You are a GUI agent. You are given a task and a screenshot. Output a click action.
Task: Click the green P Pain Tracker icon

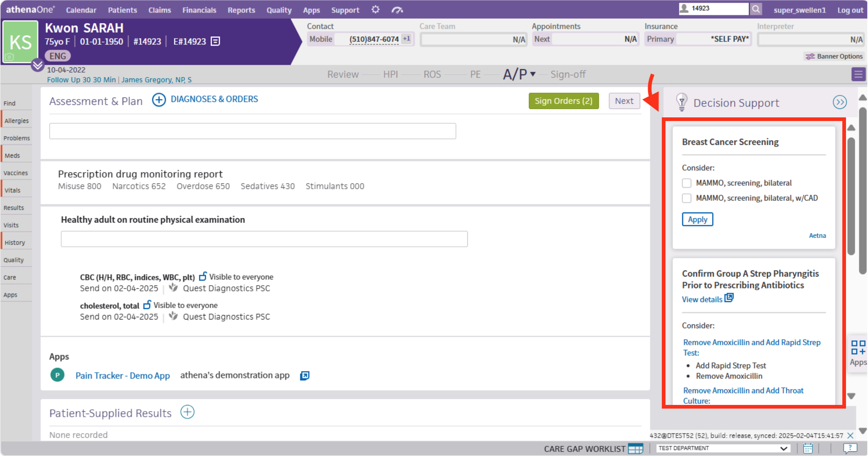tap(57, 375)
